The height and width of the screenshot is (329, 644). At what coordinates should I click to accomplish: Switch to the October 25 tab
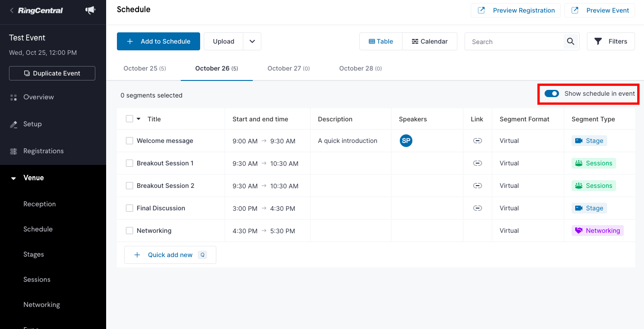pyautogui.click(x=145, y=68)
